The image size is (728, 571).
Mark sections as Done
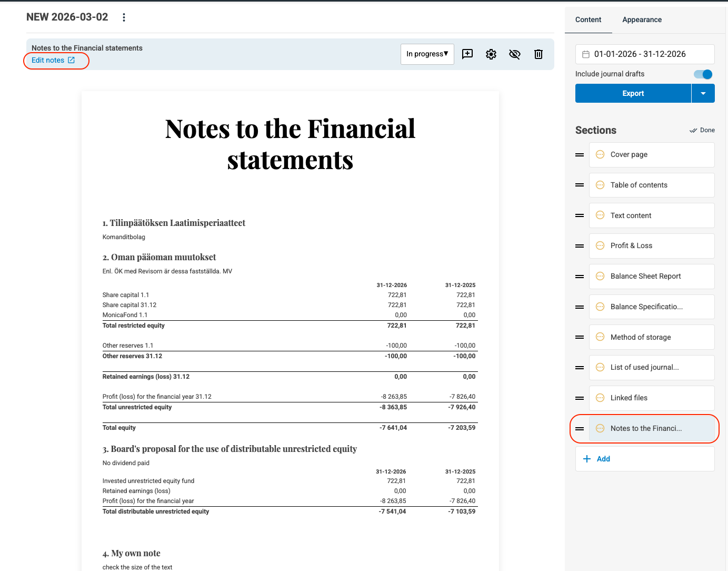tap(702, 130)
